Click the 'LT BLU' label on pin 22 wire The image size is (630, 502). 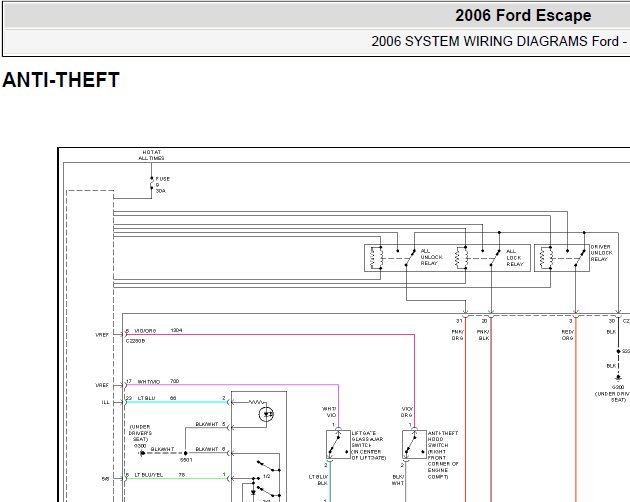tap(146, 398)
